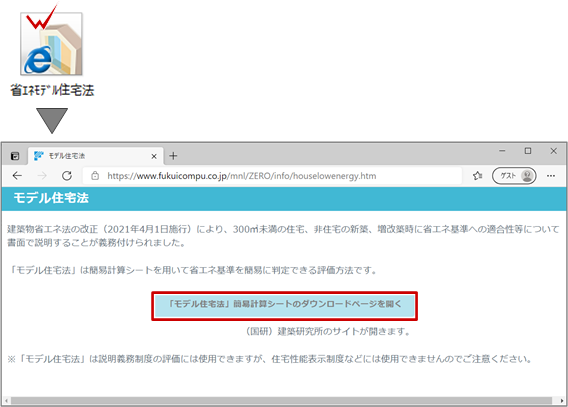Click the forward navigation arrow
The width and height of the screenshot is (568, 407).
click(x=42, y=176)
